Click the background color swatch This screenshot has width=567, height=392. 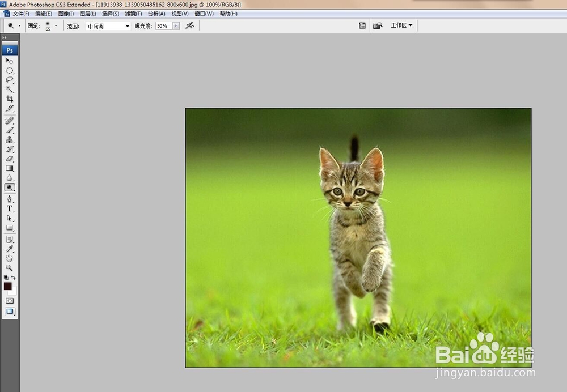click(14, 292)
